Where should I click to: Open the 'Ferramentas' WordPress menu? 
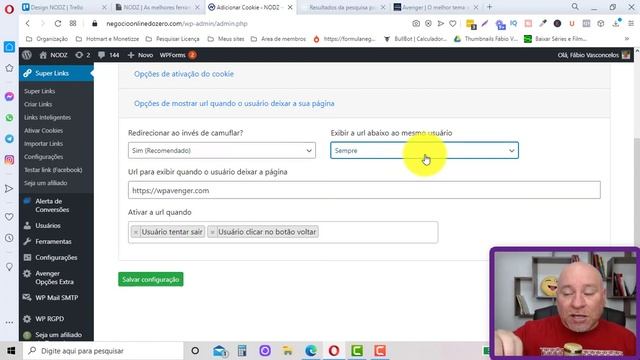[x=53, y=241]
